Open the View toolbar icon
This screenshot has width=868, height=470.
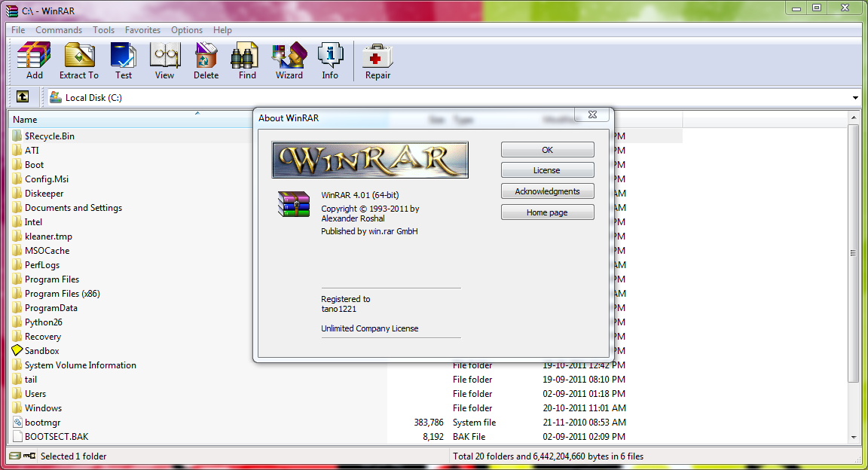point(164,55)
